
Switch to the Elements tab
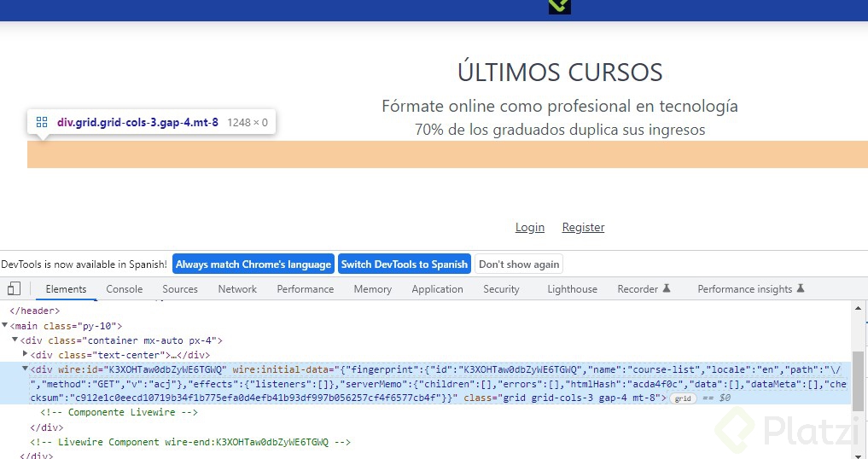point(66,289)
